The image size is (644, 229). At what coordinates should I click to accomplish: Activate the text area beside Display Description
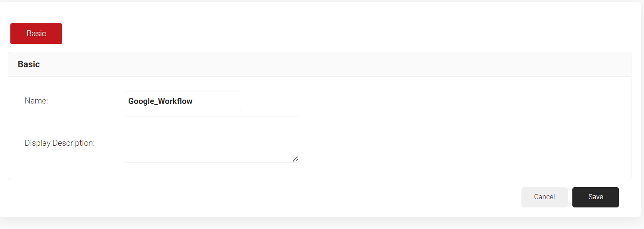point(212,139)
